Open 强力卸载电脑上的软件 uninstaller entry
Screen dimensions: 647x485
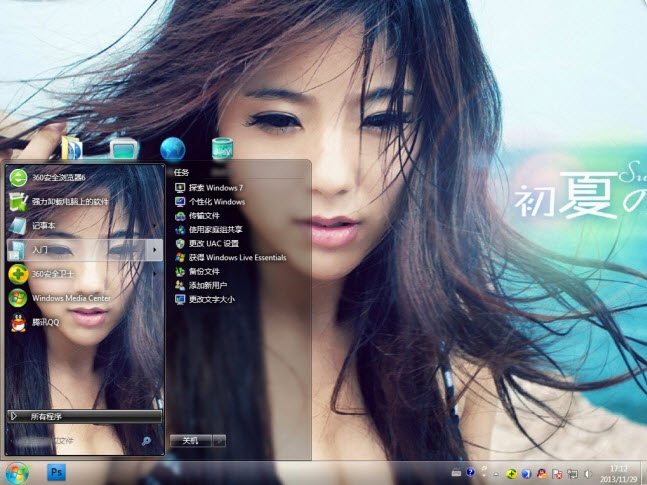[85, 201]
